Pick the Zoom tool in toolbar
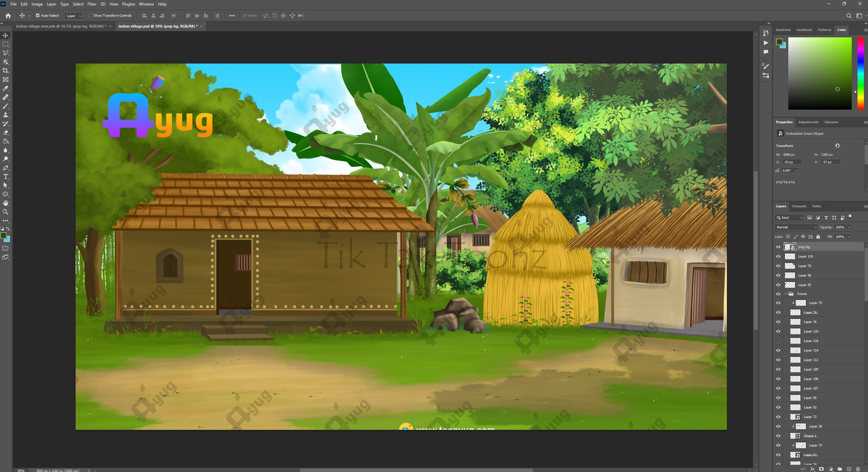Screen dimensions: 868x472 pos(5,212)
